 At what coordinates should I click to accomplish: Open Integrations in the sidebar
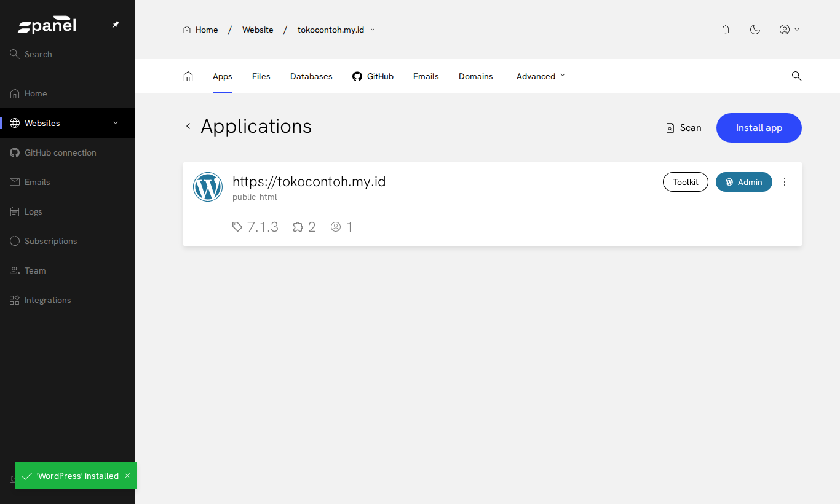pyautogui.click(x=68, y=300)
